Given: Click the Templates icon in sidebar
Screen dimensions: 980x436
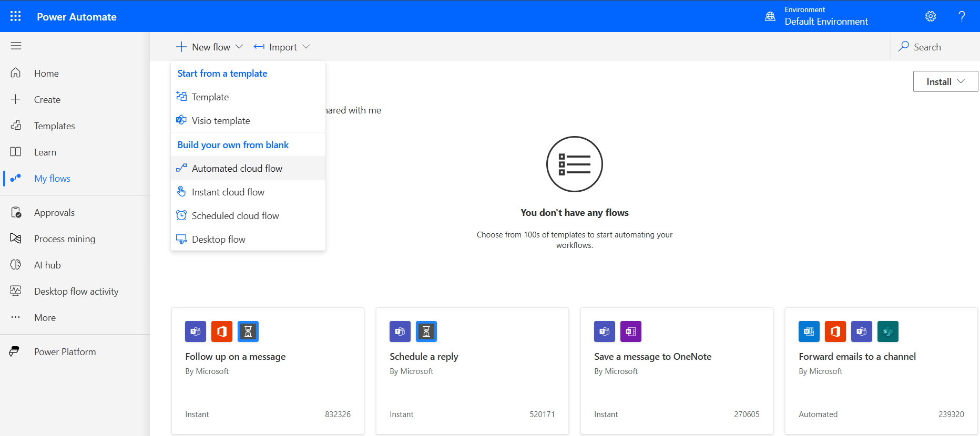Looking at the screenshot, I should pos(16,126).
